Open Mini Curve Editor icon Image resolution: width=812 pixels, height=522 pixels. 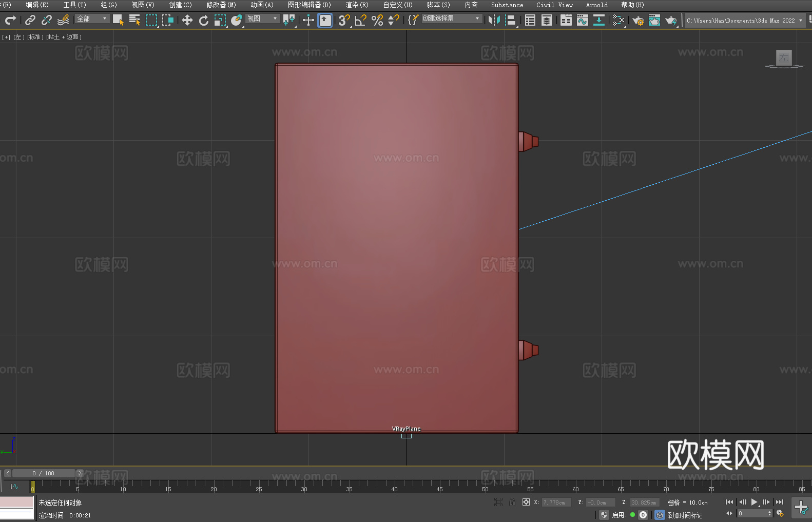coord(14,487)
